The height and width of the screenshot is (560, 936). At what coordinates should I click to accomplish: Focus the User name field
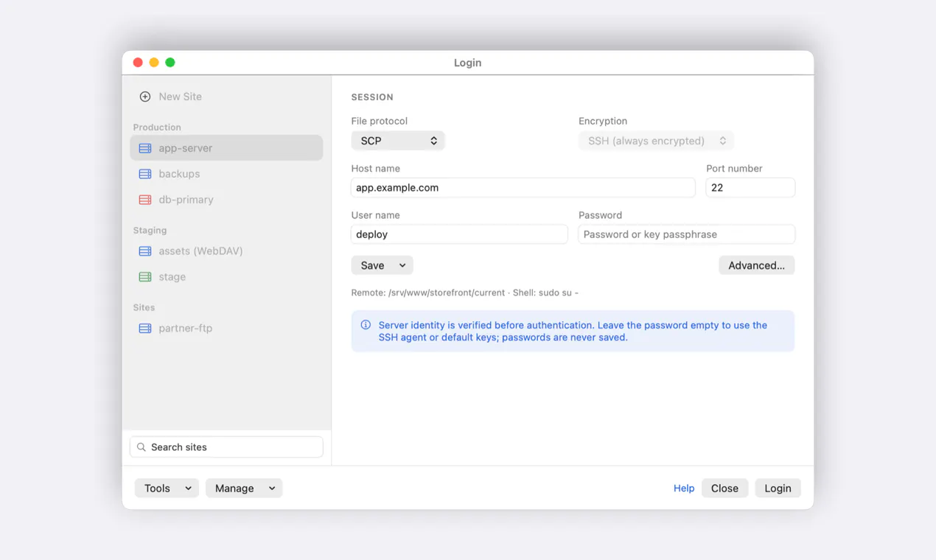459,234
